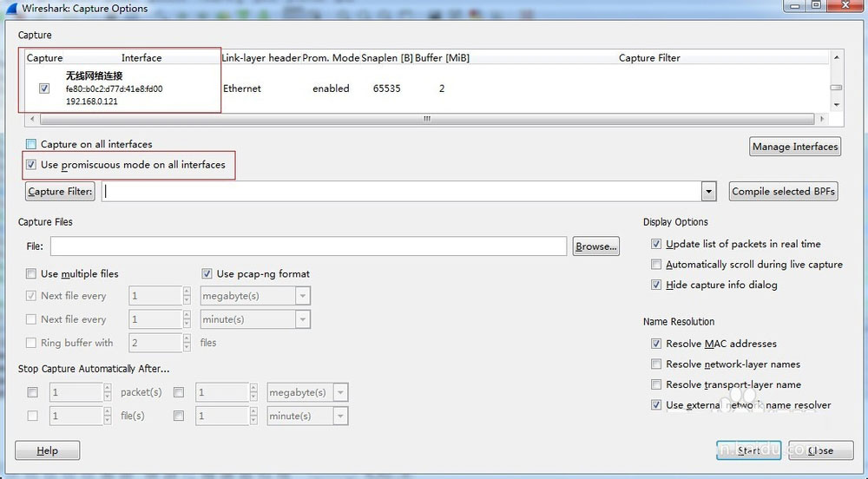The height and width of the screenshot is (479, 868).
Task: Click the Buffer [MiB] column header
Action: point(443,58)
